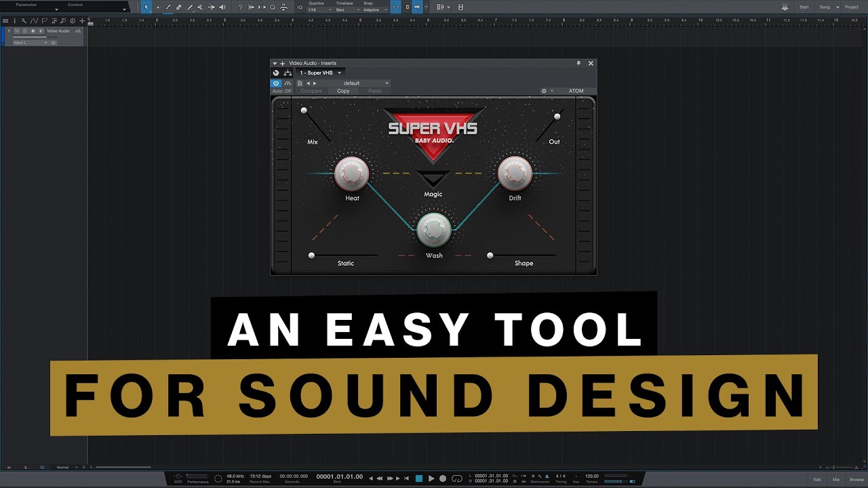Image resolution: width=868 pixels, height=488 pixels.
Task: Click the Auto: Off automation button
Action: pos(281,91)
